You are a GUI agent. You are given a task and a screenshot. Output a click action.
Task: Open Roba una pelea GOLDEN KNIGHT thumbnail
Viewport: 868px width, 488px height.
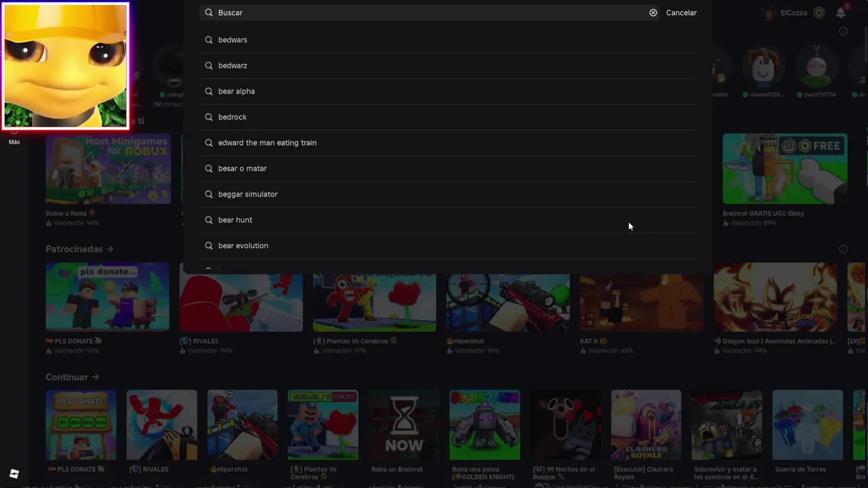(485, 425)
